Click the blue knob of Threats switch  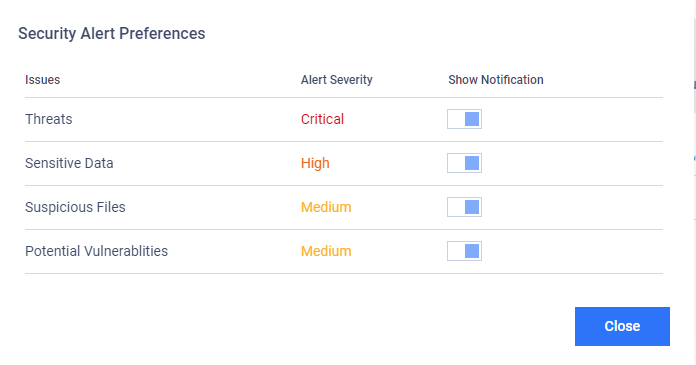pos(472,119)
